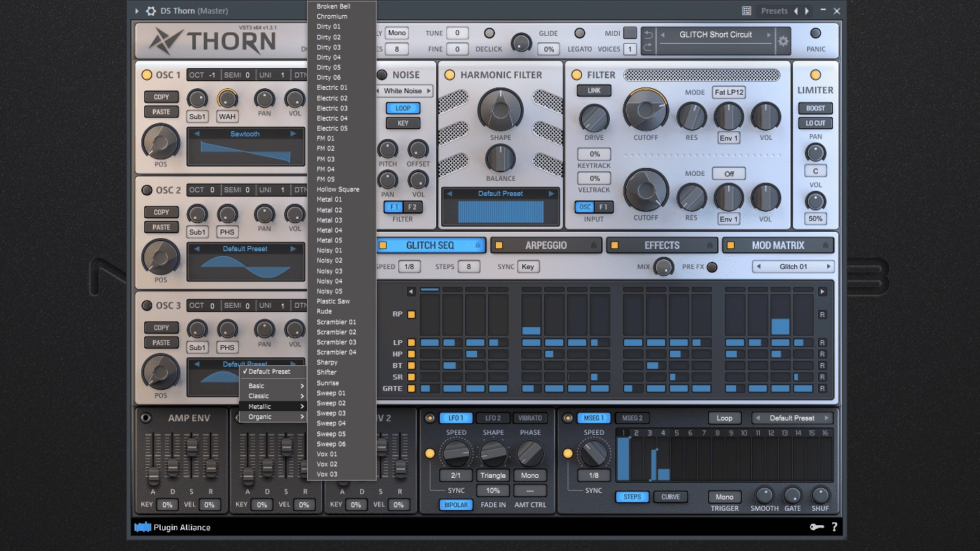
Task: Go to previous preset in title bar
Action: tap(795, 11)
